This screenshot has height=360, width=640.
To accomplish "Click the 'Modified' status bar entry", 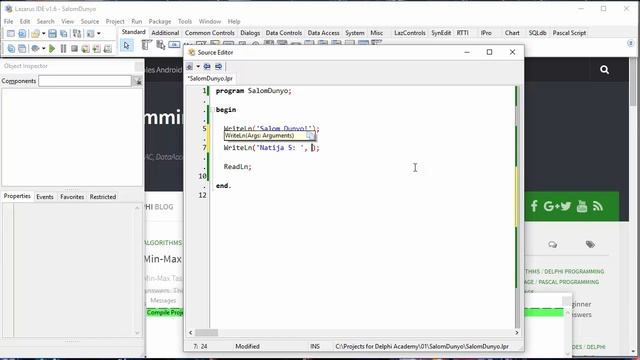I will click(247, 346).
